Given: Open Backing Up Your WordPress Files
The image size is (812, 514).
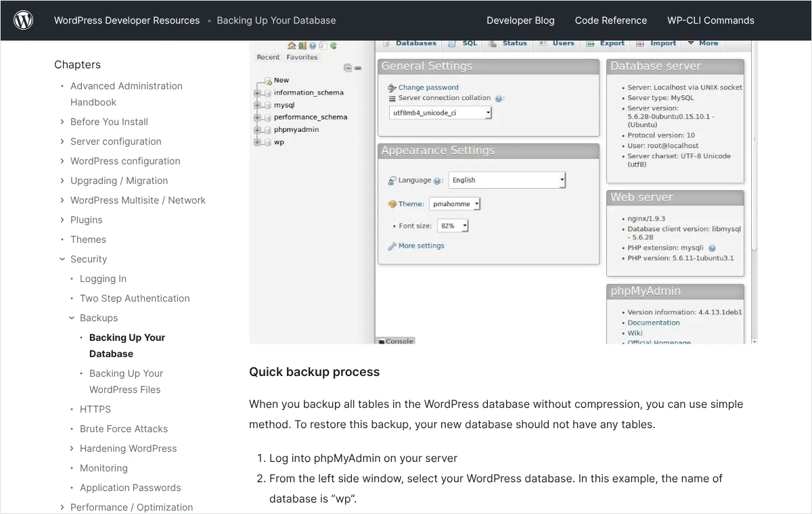Looking at the screenshot, I should (x=126, y=381).
